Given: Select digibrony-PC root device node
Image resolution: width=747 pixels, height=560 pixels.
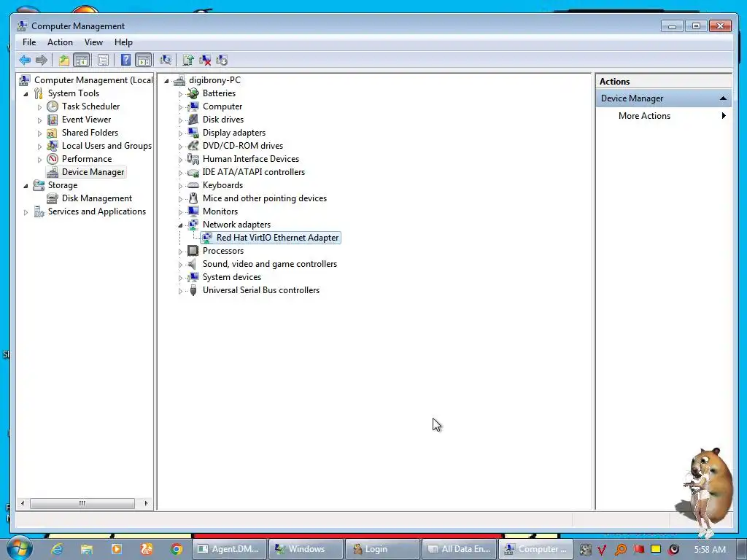Looking at the screenshot, I should [214, 80].
